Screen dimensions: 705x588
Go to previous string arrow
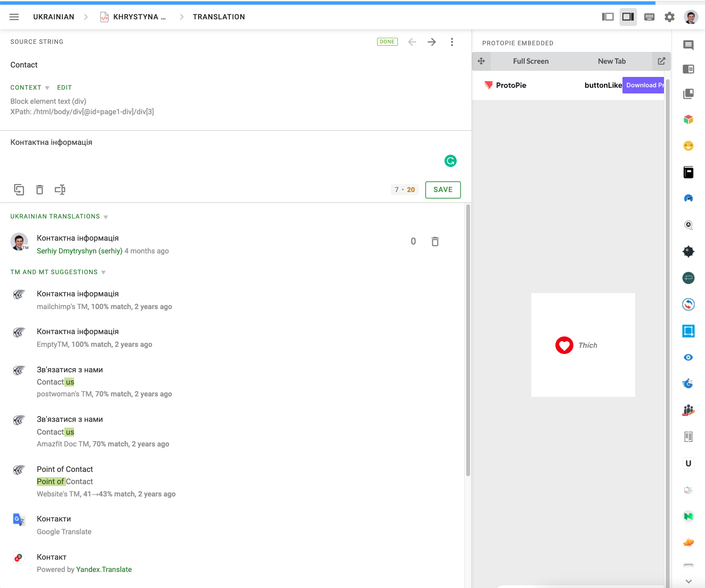pyautogui.click(x=412, y=42)
